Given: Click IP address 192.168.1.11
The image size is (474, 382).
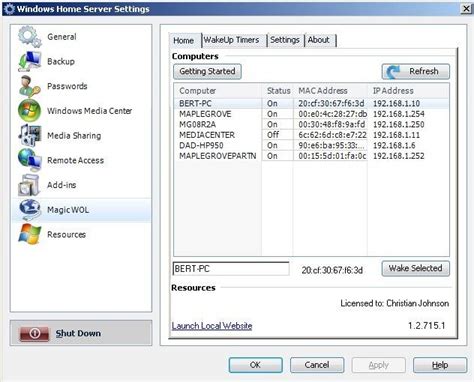Looking at the screenshot, I should click(396, 135).
